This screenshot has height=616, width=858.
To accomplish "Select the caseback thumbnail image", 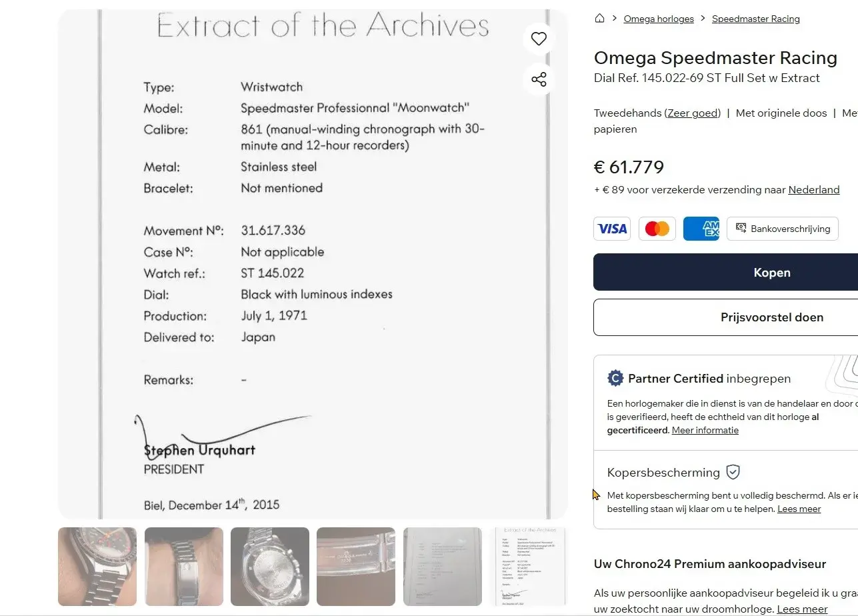I will tap(270, 567).
